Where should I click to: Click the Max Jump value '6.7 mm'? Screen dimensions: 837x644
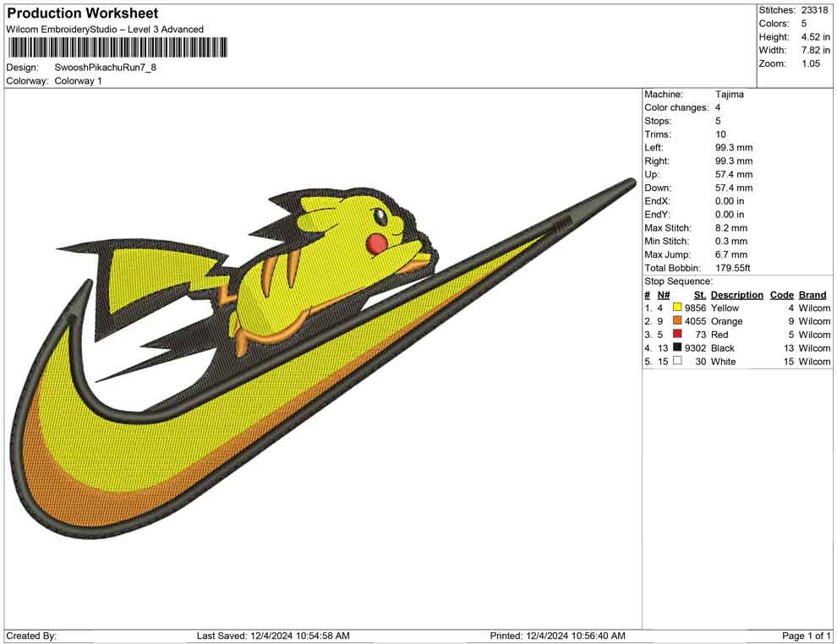(x=730, y=254)
